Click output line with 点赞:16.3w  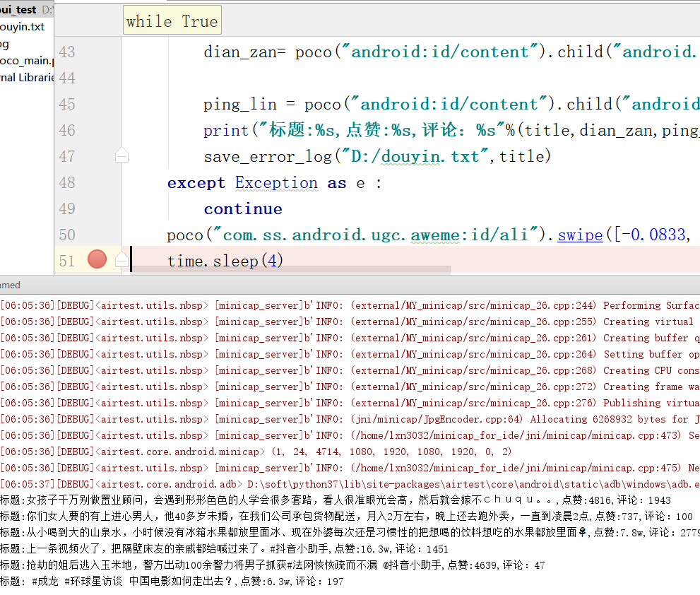point(224,549)
